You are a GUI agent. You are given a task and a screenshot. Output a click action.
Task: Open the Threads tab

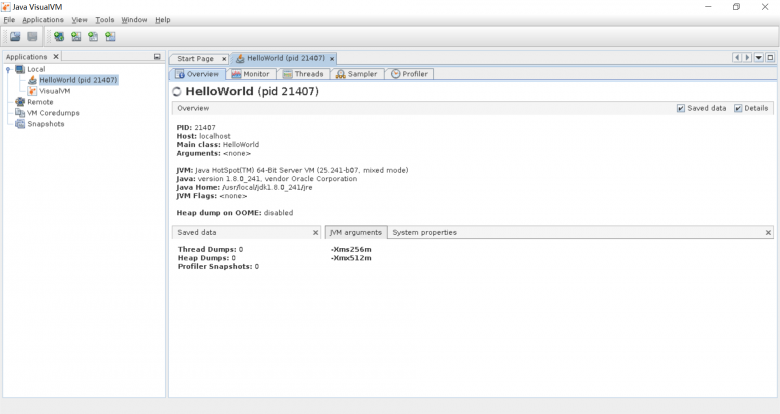[302, 74]
